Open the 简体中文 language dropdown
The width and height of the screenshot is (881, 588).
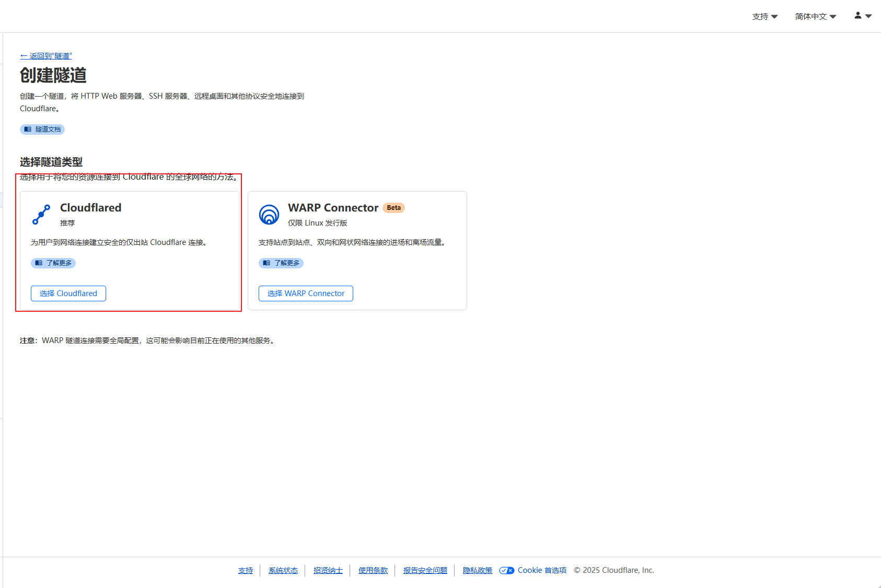click(815, 17)
